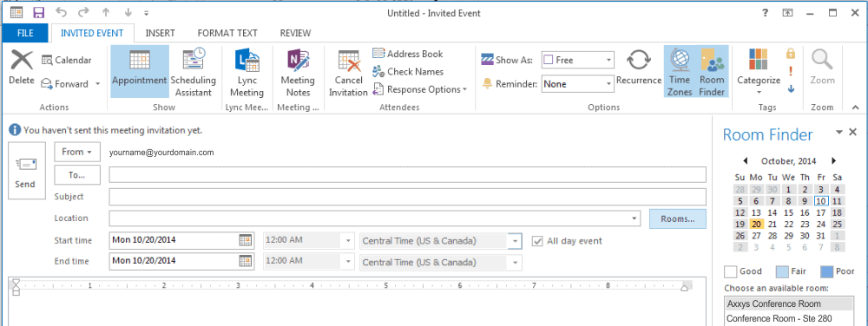Open the Scheduling Assistant
This screenshot has width=868, height=326.
pos(194,71)
